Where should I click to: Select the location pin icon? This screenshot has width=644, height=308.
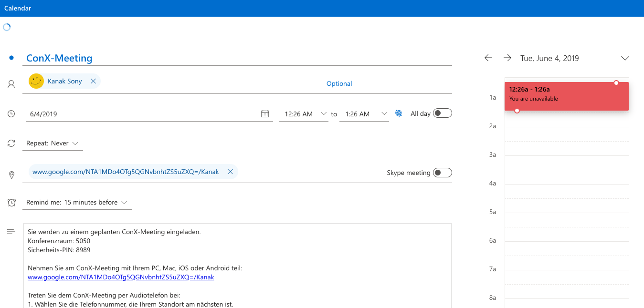[11, 175]
